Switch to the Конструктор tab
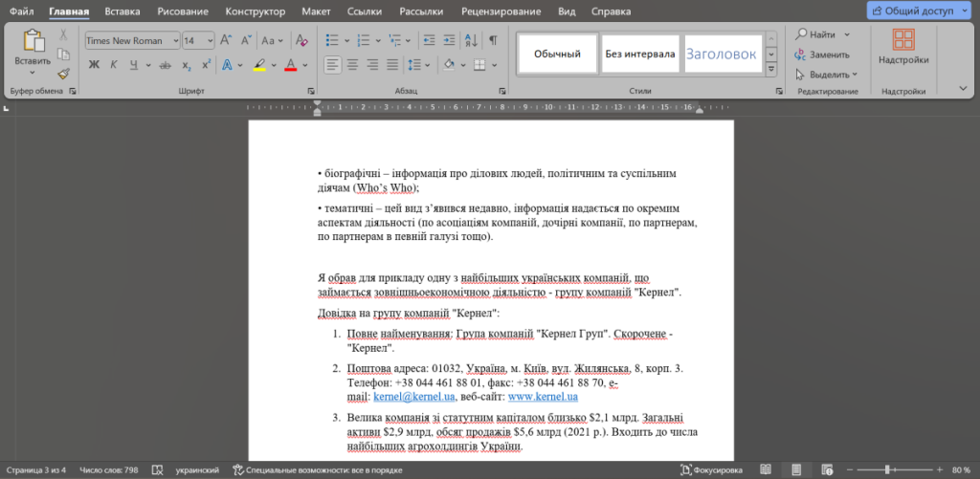Screen dimensions: 980x479 (x=255, y=11)
